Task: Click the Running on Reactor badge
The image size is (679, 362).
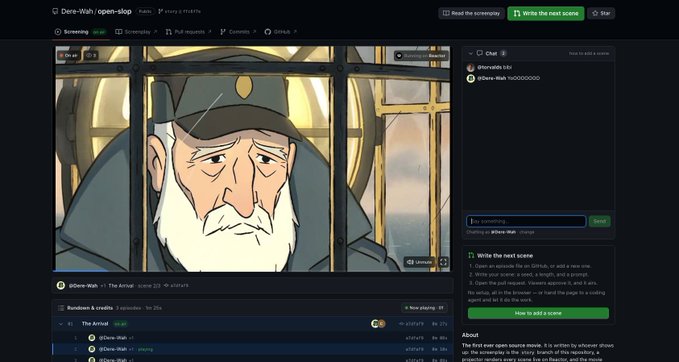Action: [x=421, y=56]
